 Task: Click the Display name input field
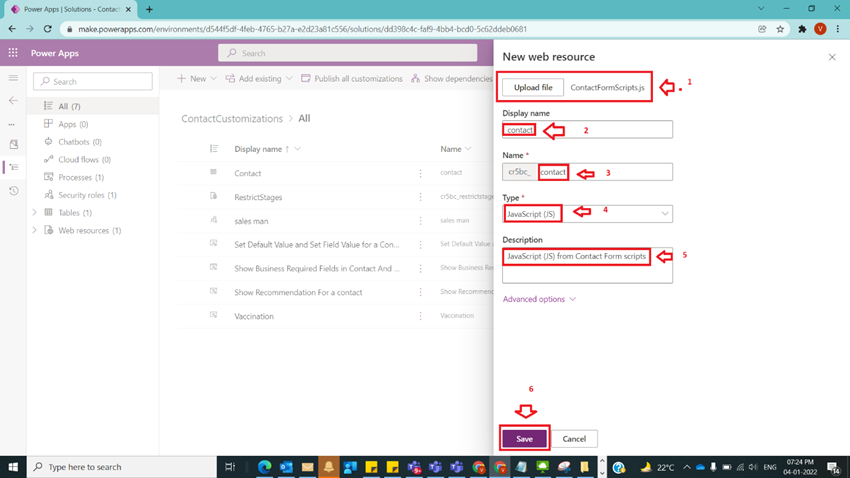coord(587,130)
